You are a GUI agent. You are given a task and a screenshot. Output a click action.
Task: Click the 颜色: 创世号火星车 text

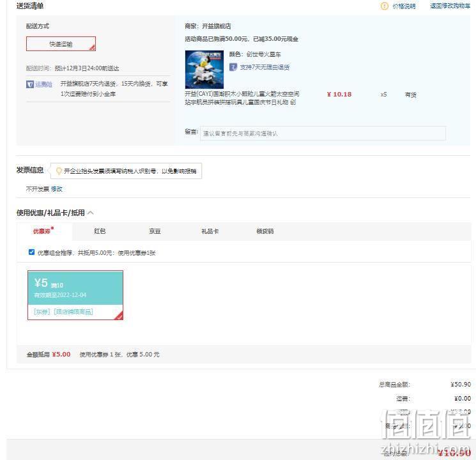pyautogui.click(x=255, y=54)
